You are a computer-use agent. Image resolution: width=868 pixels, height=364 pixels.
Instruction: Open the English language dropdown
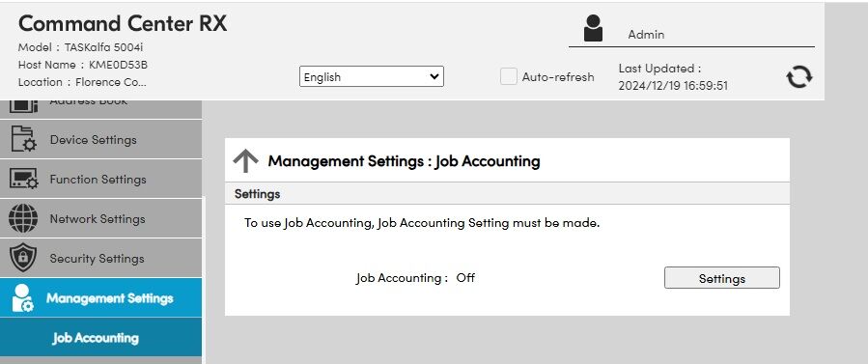tap(372, 77)
